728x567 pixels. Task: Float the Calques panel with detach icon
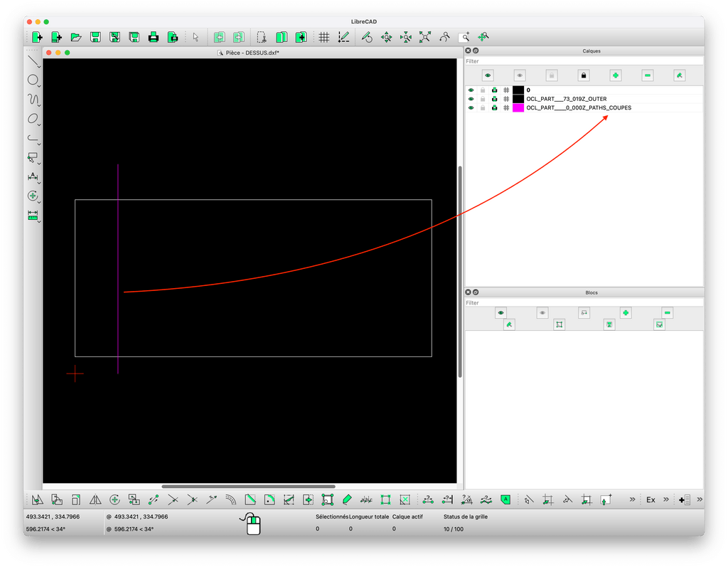tap(476, 51)
